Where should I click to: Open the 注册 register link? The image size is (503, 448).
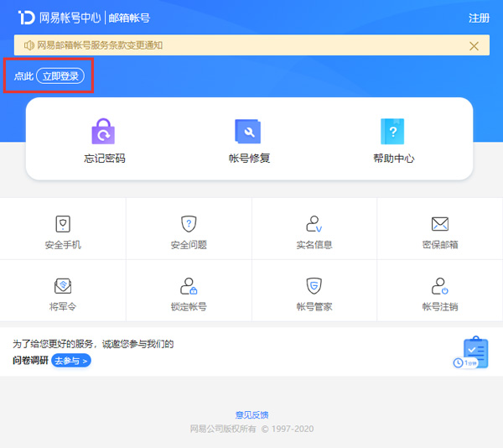pos(479,18)
